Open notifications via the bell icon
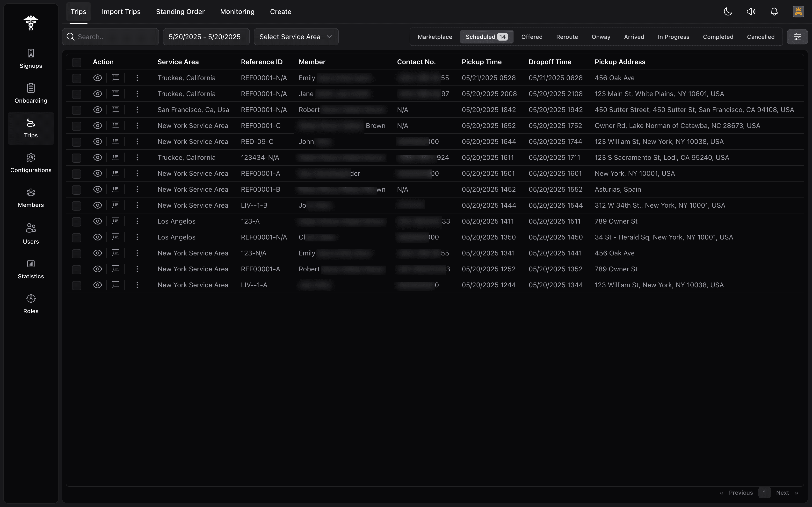812x507 pixels. (x=774, y=11)
